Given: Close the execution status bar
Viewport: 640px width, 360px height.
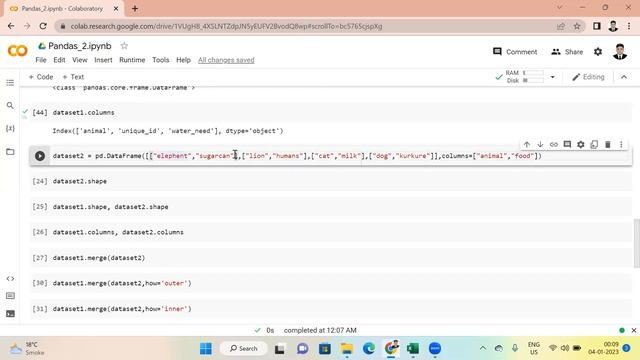Looking at the screenshot, I should [633, 330].
